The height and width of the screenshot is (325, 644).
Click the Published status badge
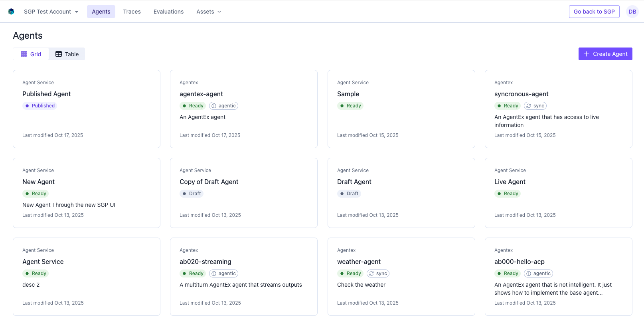pyautogui.click(x=40, y=106)
